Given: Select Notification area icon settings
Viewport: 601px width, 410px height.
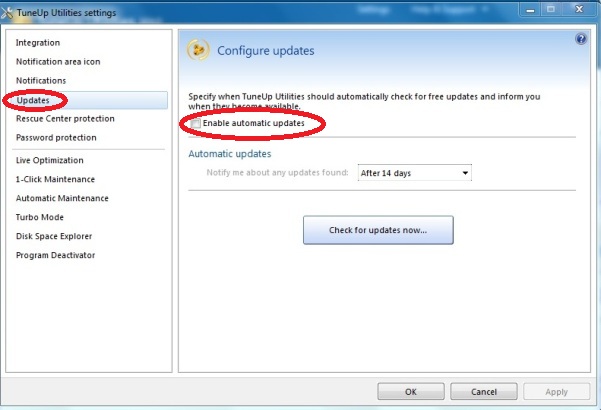Looking at the screenshot, I should pos(58,62).
